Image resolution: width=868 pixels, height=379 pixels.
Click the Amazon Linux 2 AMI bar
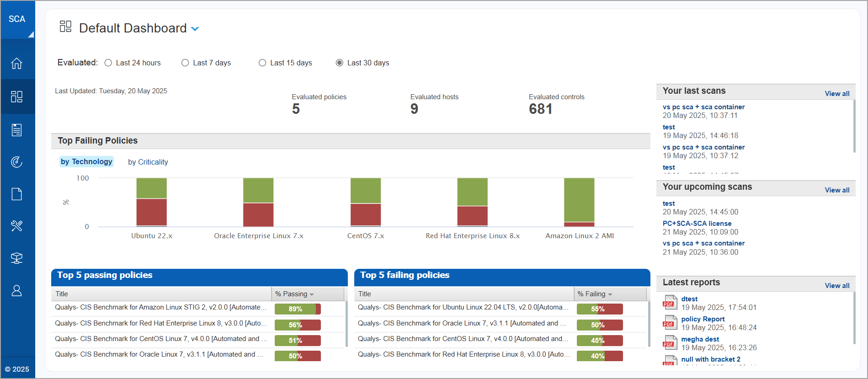click(x=579, y=202)
